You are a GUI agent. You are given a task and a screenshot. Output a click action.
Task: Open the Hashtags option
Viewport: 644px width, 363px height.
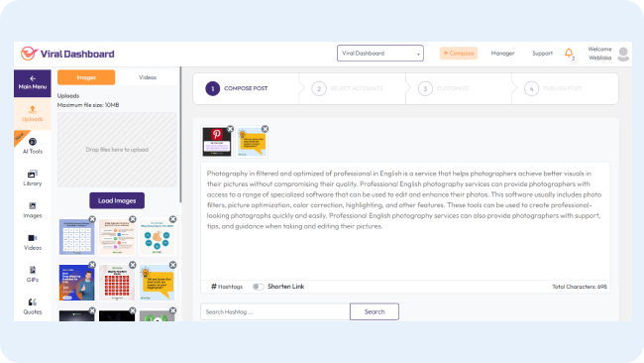(x=227, y=287)
